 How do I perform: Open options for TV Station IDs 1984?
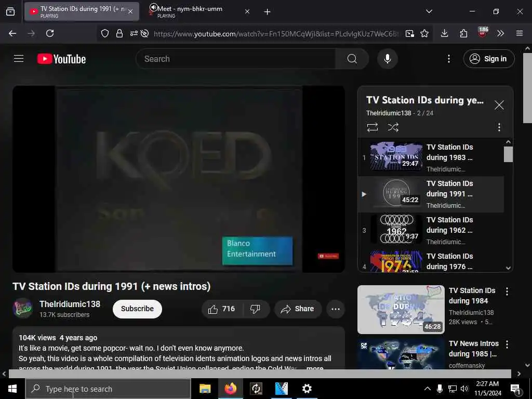[x=507, y=291]
